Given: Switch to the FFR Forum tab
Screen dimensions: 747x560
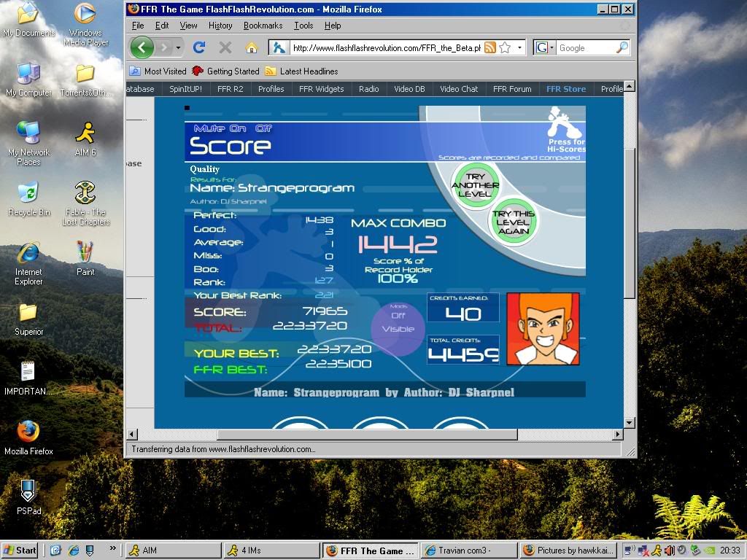Looking at the screenshot, I should click(512, 89).
